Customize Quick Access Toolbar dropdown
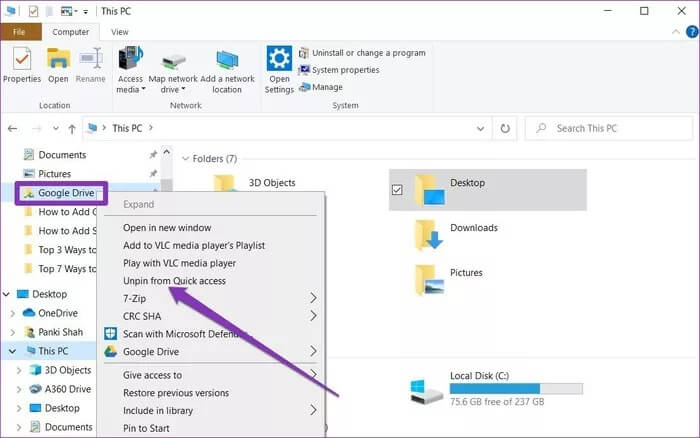The height and width of the screenshot is (438, 700). click(x=85, y=12)
